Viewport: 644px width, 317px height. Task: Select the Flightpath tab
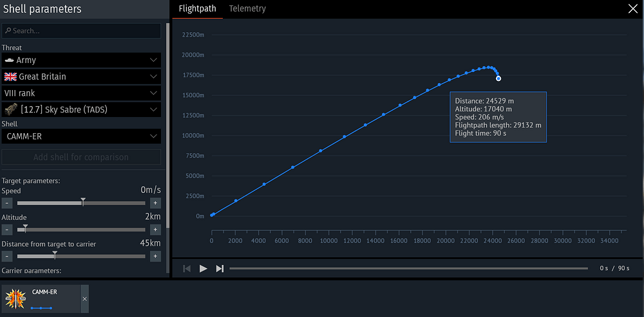point(198,8)
